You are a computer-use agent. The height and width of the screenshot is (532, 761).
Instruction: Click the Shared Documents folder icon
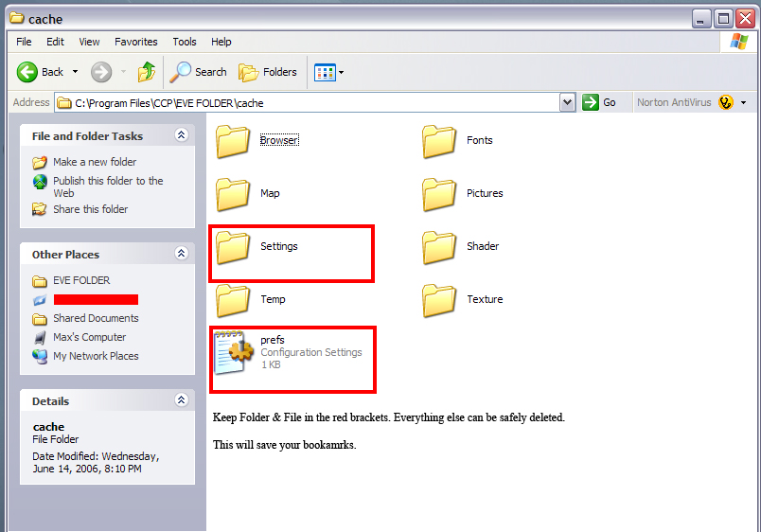point(40,319)
